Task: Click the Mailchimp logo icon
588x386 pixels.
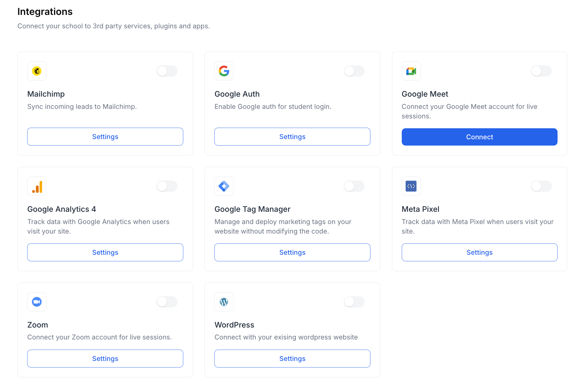Action: 37,71
